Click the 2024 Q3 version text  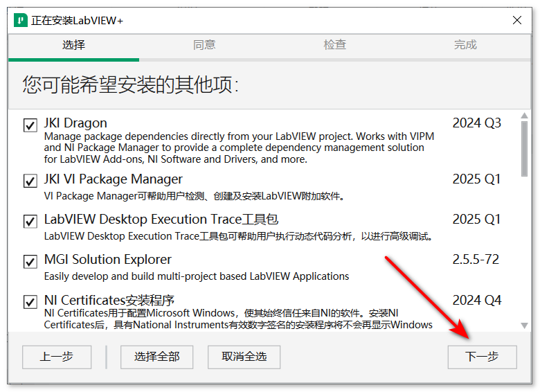476,123
